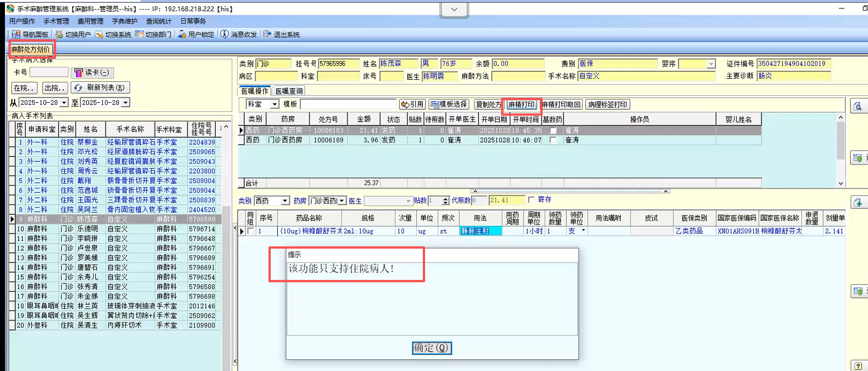Click the magnifier search icon on right edge
This screenshot has height=371, width=868.
coord(858,107)
